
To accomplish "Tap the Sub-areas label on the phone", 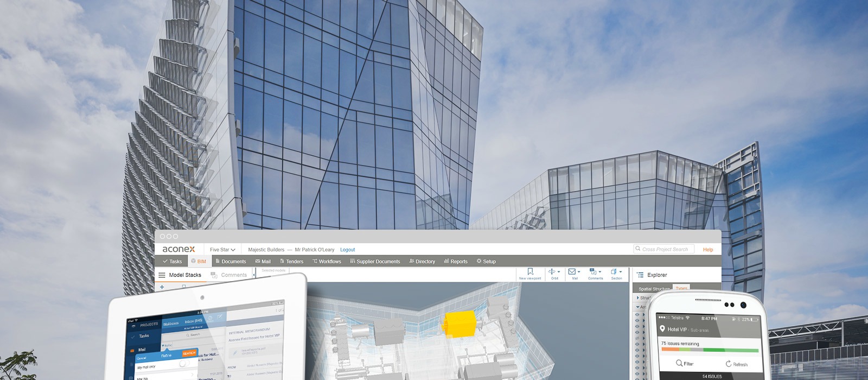I will point(699,330).
